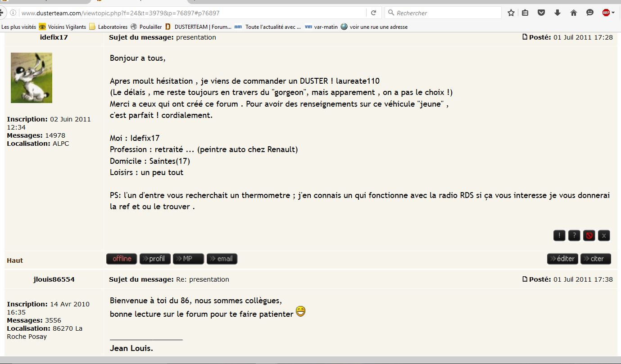This screenshot has height=364, width=621.
Task: Click idefix17's dog avatar image
Action: click(x=32, y=78)
